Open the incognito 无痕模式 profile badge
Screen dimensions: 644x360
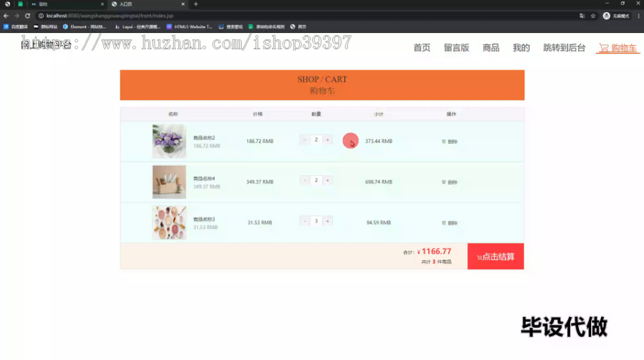pyautogui.click(x=616, y=16)
